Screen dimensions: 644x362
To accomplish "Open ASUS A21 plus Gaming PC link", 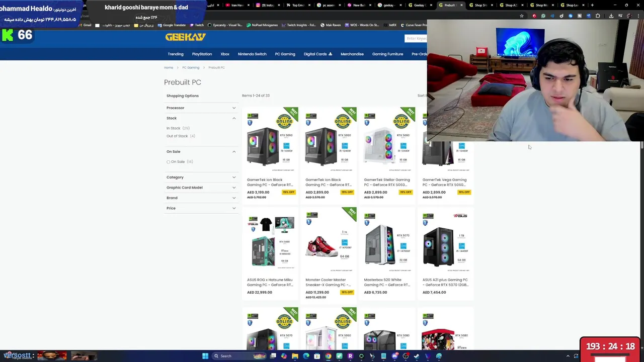I will (445, 282).
